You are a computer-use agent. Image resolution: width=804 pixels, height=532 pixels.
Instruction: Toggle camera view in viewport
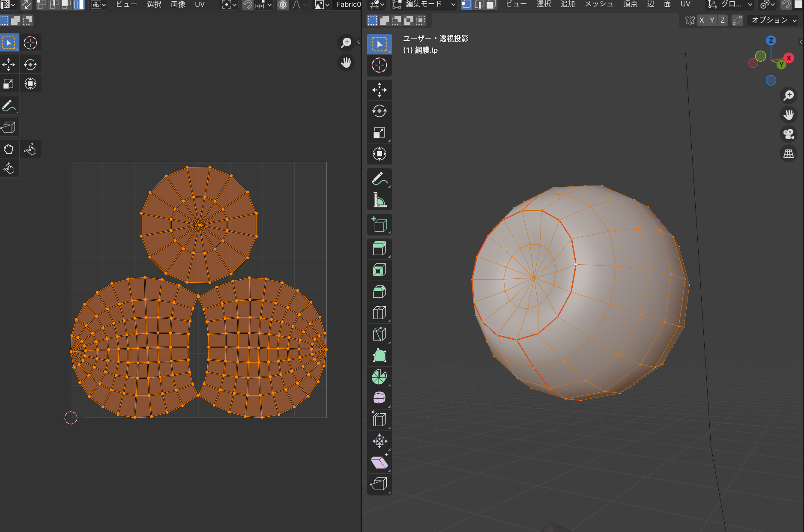pyautogui.click(x=789, y=134)
